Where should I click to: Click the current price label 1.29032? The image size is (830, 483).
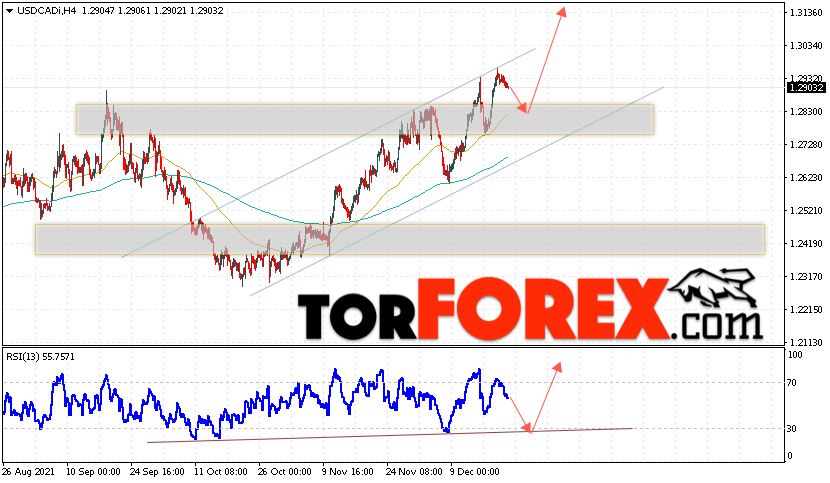click(x=806, y=88)
